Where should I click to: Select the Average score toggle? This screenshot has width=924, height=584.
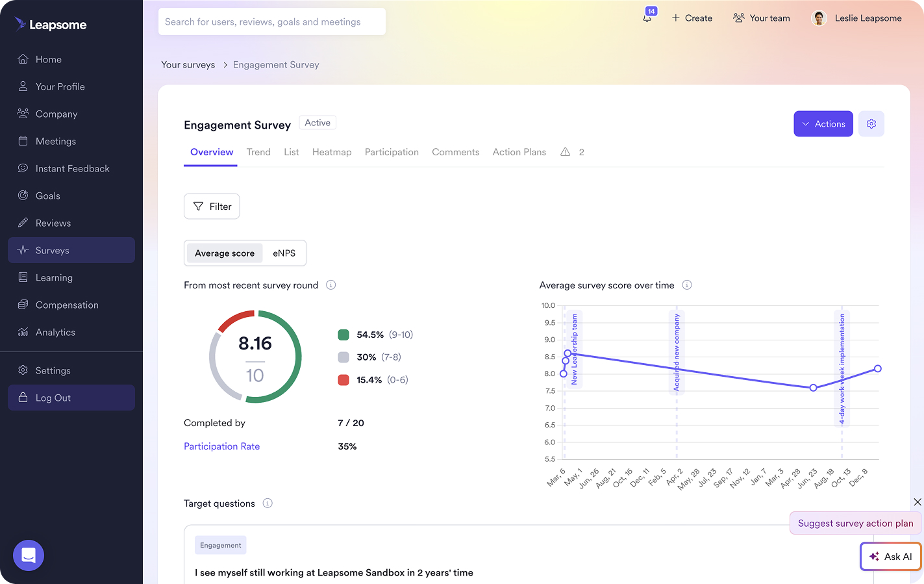tap(225, 253)
